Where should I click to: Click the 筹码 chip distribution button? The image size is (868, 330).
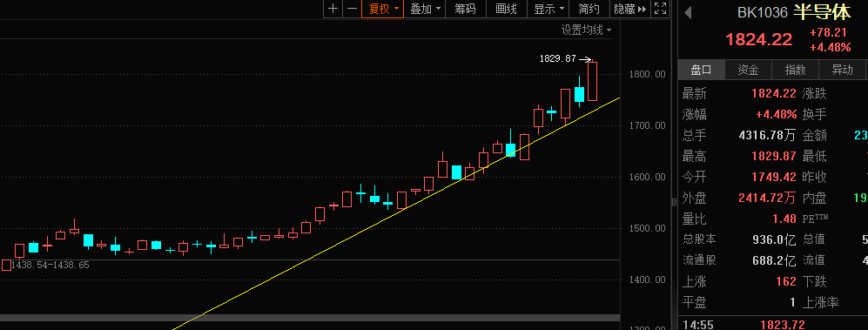tap(465, 9)
